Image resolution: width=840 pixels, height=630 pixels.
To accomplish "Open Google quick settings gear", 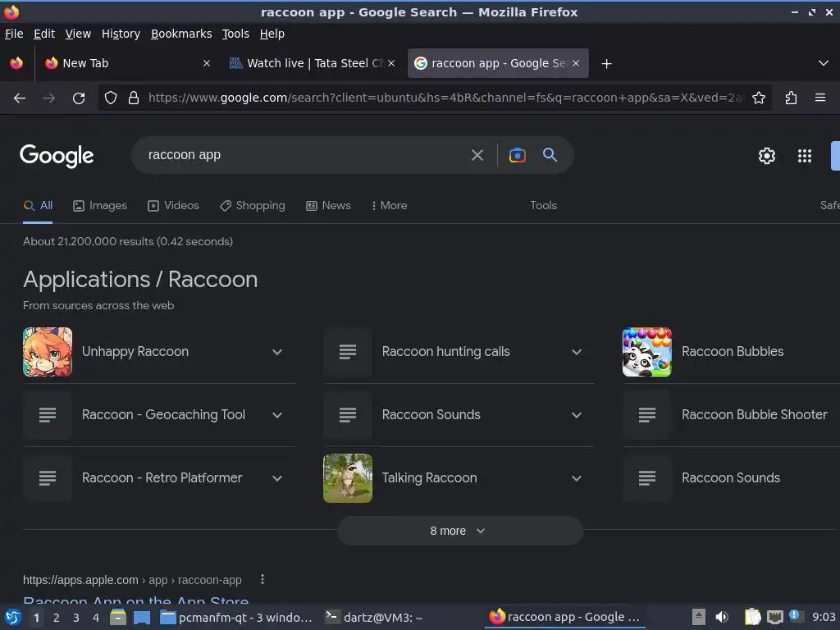I will click(x=767, y=156).
